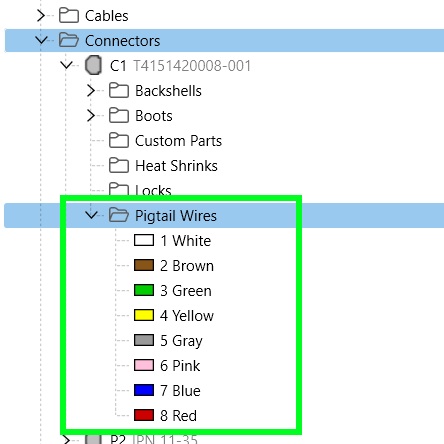Screen dimensions: 444x444
Task: Select the Custom Parts tree item
Action: tap(178, 141)
